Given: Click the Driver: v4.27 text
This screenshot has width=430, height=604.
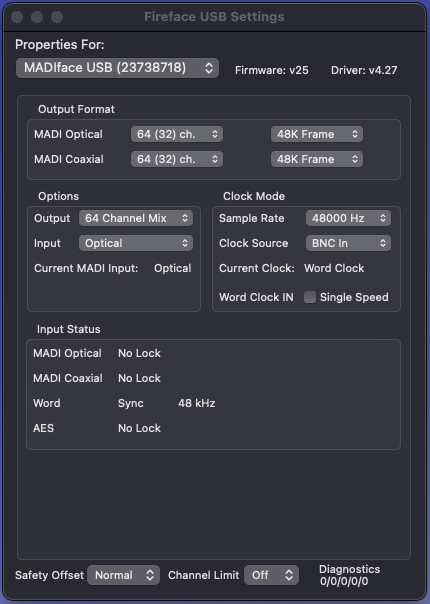Looking at the screenshot, I should pos(364,70).
